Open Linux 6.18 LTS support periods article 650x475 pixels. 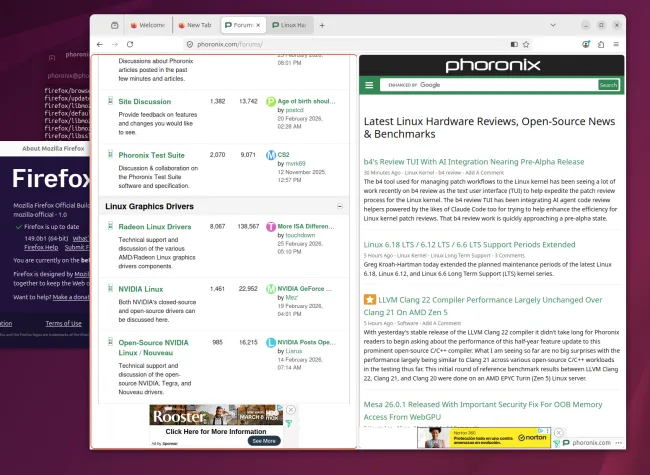(469, 245)
